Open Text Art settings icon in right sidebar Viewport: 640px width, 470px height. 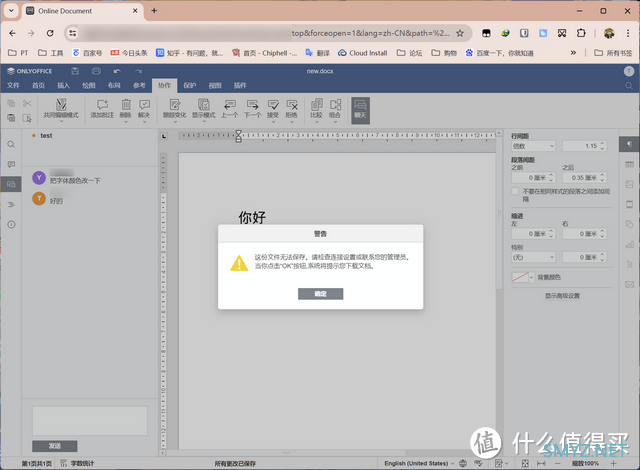629,264
